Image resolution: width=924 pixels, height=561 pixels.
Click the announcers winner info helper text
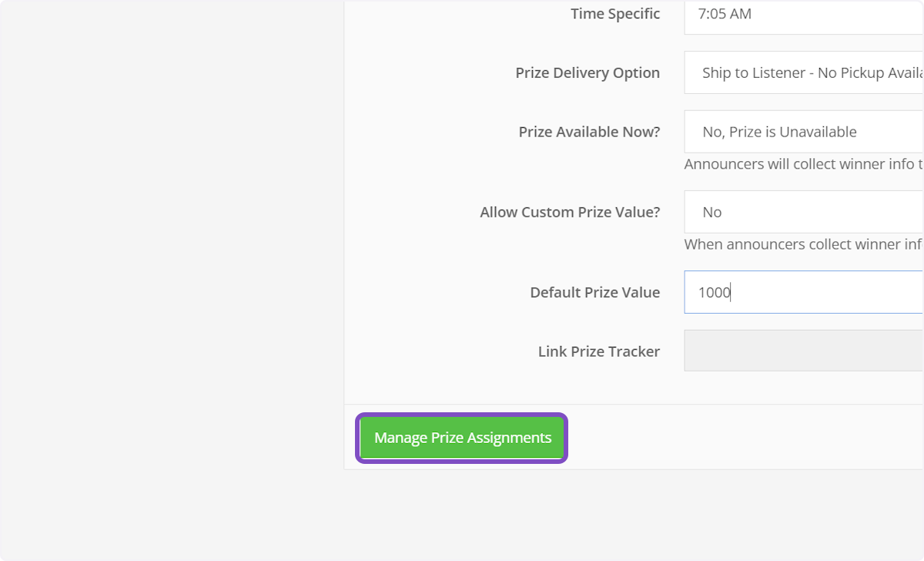(x=801, y=163)
